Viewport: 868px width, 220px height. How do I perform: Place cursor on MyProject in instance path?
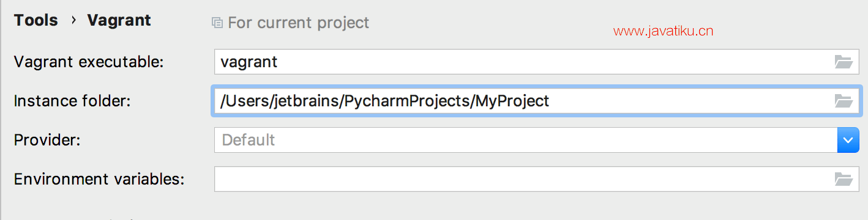tap(512, 101)
